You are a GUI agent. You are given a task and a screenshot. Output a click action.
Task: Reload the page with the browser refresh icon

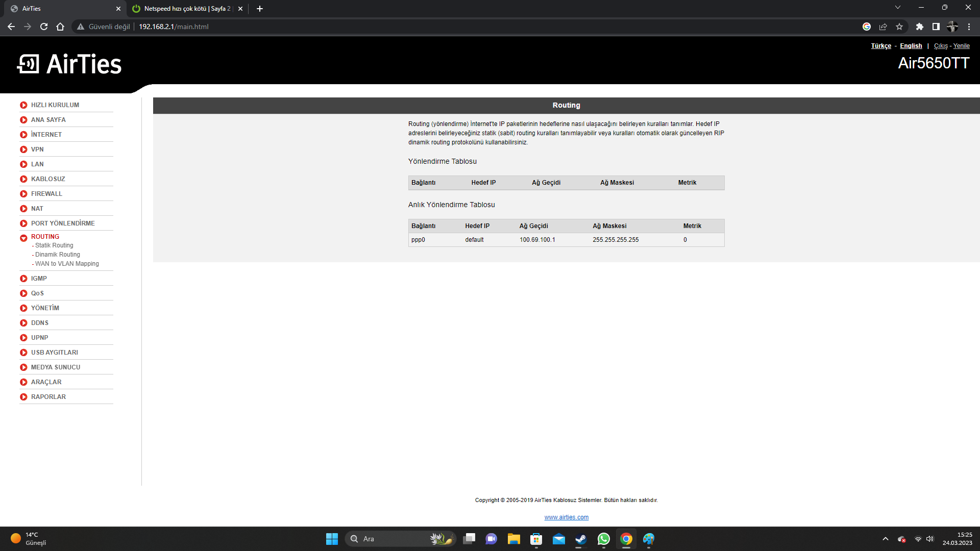tap(44, 27)
